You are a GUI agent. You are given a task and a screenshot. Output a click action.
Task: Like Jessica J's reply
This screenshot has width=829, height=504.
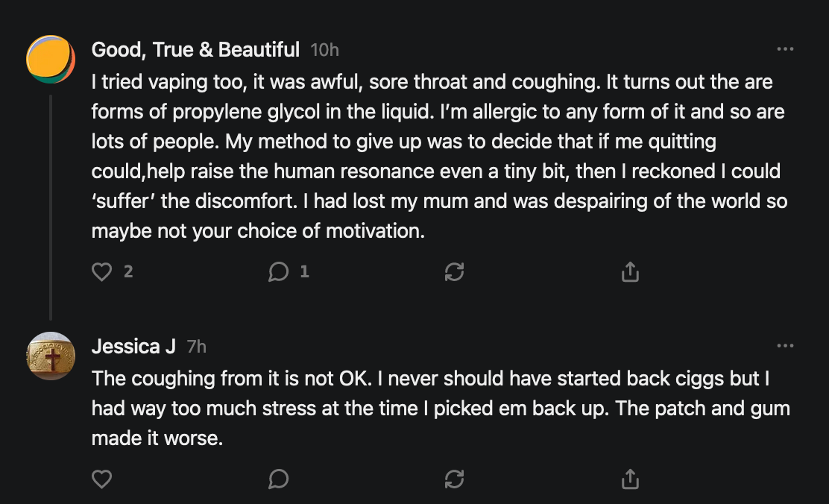click(101, 479)
